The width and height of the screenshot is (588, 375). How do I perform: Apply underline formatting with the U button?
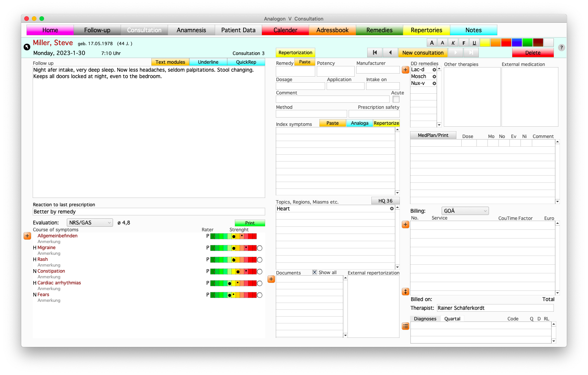click(474, 43)
